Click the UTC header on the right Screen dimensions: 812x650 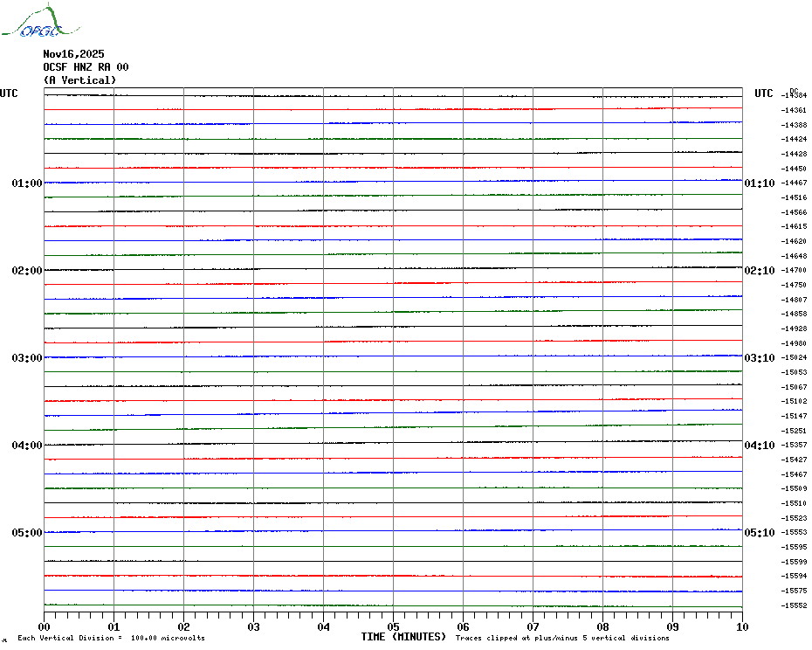click(764, 93)
